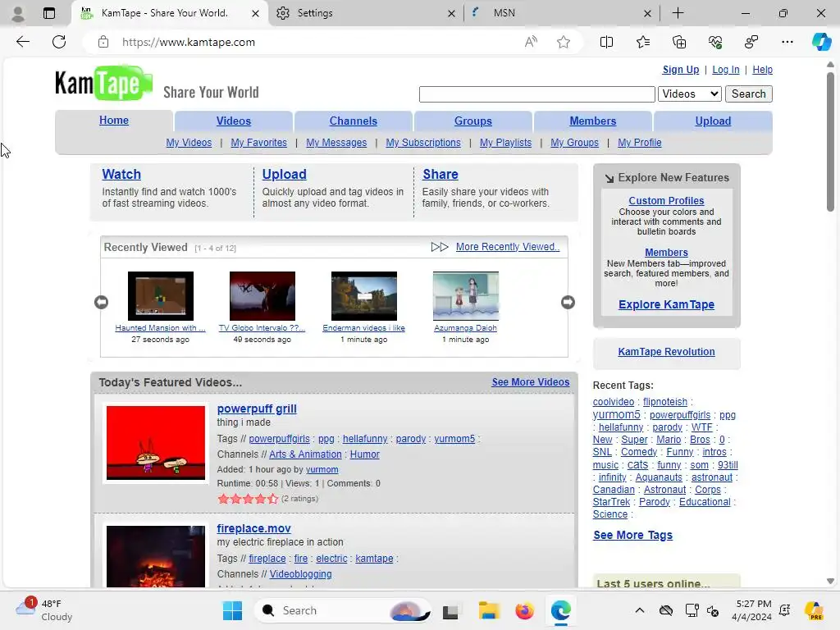Click the powerpuff grill star rating
The width and height of the screenshot is (840, 630).
click(x=248, y=499)
